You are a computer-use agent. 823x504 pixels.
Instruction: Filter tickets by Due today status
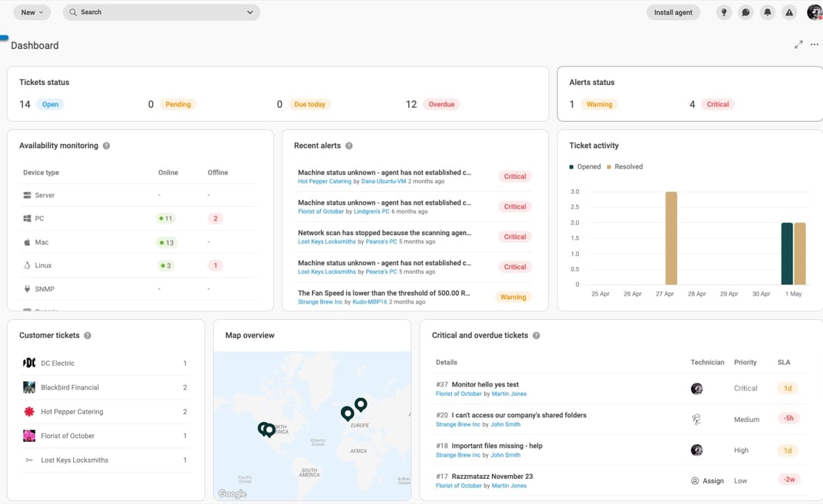coord(310,104)
